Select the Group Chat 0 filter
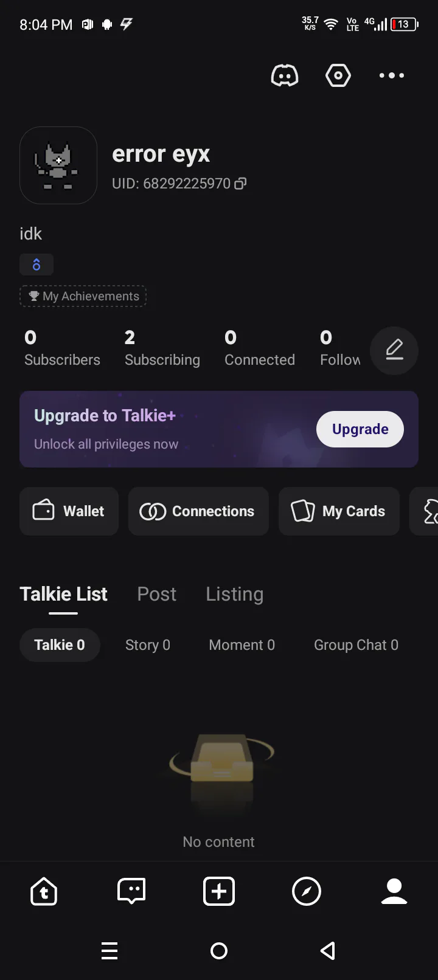438x980 pixels. point(356,645)
